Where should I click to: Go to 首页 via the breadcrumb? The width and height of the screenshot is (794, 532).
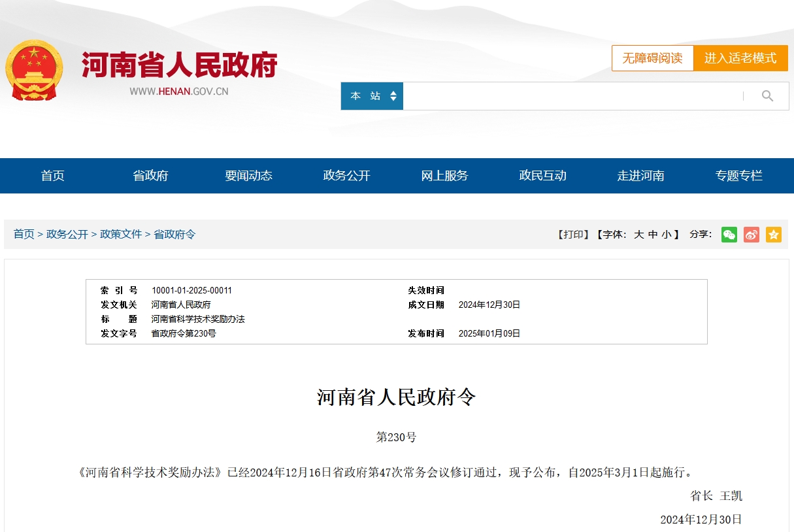pyautogui.click(x=24, y=234)
